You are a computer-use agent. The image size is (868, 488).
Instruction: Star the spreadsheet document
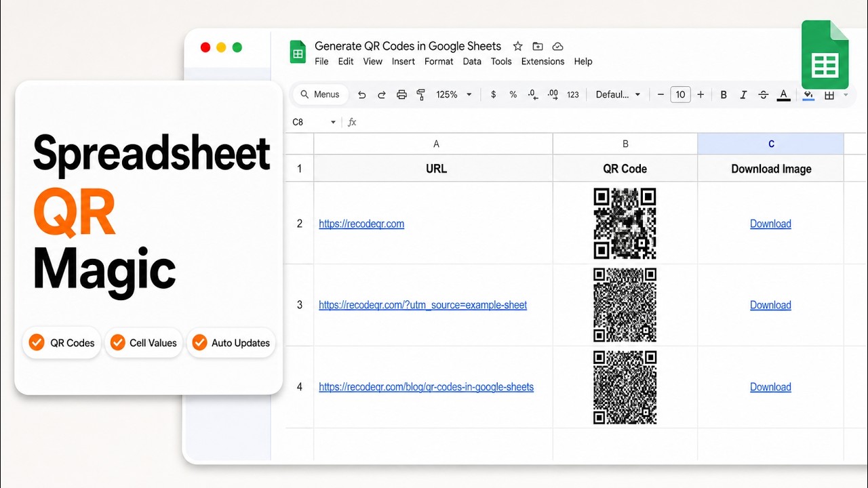517,46
